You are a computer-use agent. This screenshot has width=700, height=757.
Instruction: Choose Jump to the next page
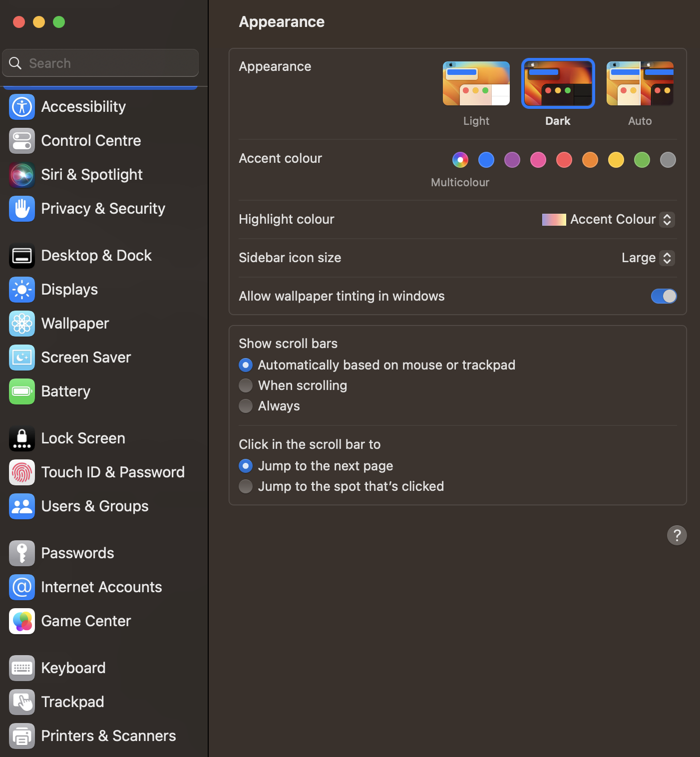click(x=246, y=466)
